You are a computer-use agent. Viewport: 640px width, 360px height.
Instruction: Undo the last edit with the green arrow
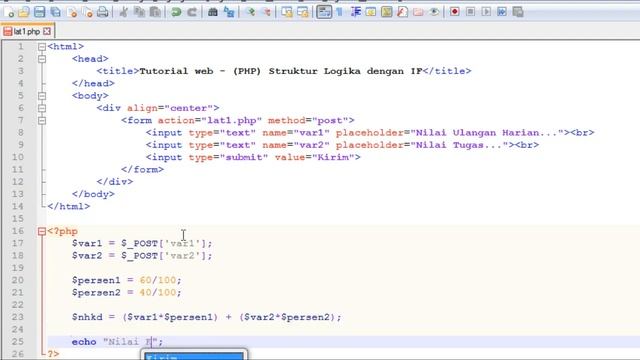click(x=176, y=12)
